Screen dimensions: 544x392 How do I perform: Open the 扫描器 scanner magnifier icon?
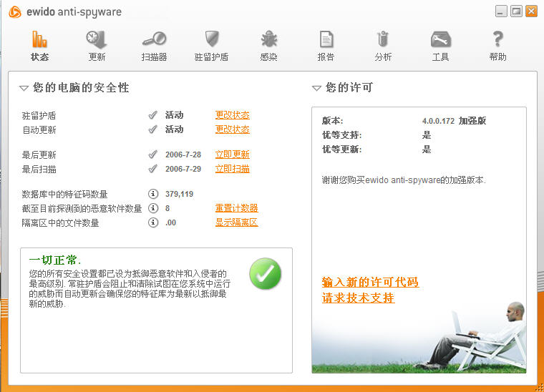[x=155, y=39]
